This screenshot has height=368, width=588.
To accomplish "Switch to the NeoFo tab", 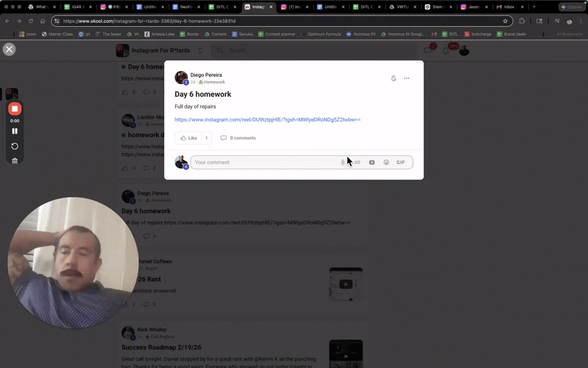I will tap(185, 7).
